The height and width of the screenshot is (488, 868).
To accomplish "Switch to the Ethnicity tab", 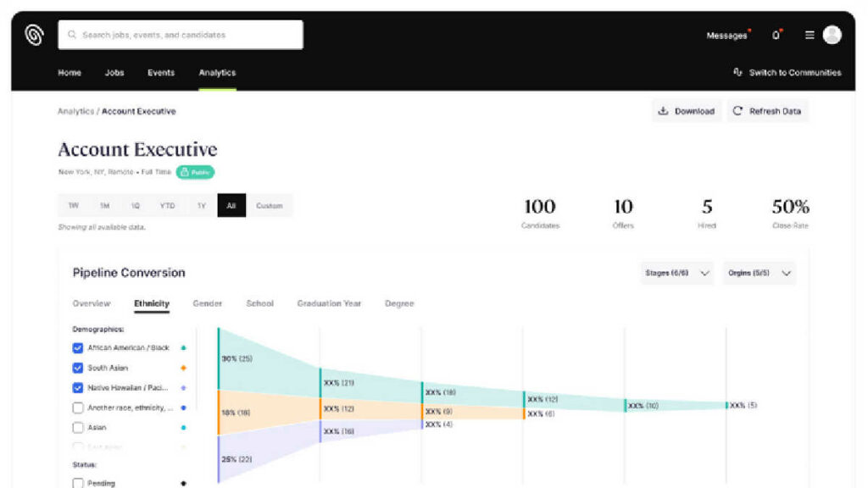I will click(152, 303).
